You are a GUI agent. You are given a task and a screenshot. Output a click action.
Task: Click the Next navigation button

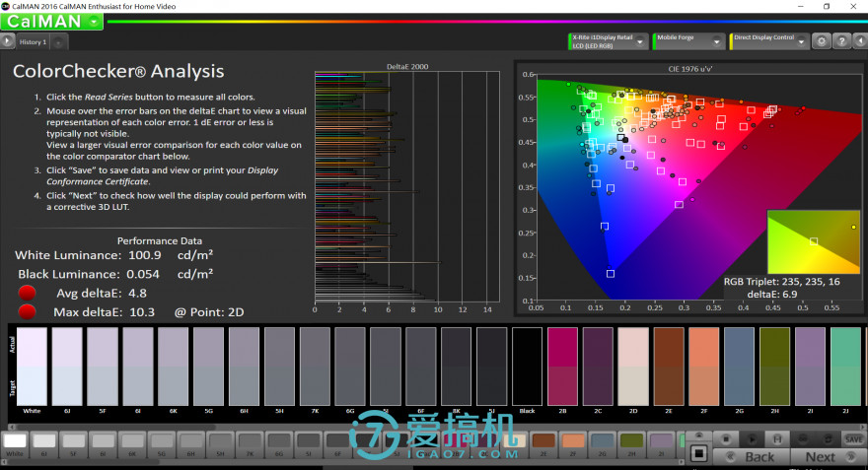(820, 456)
